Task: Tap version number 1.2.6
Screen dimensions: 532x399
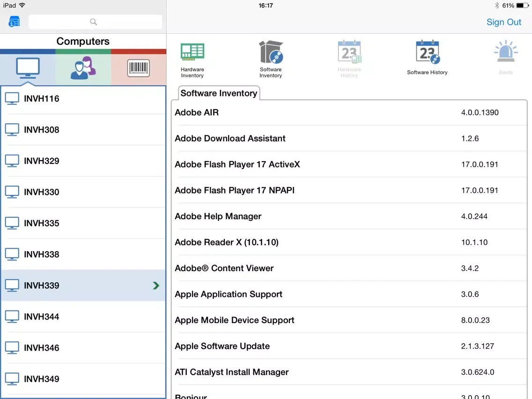Action: tap(470, 139)
